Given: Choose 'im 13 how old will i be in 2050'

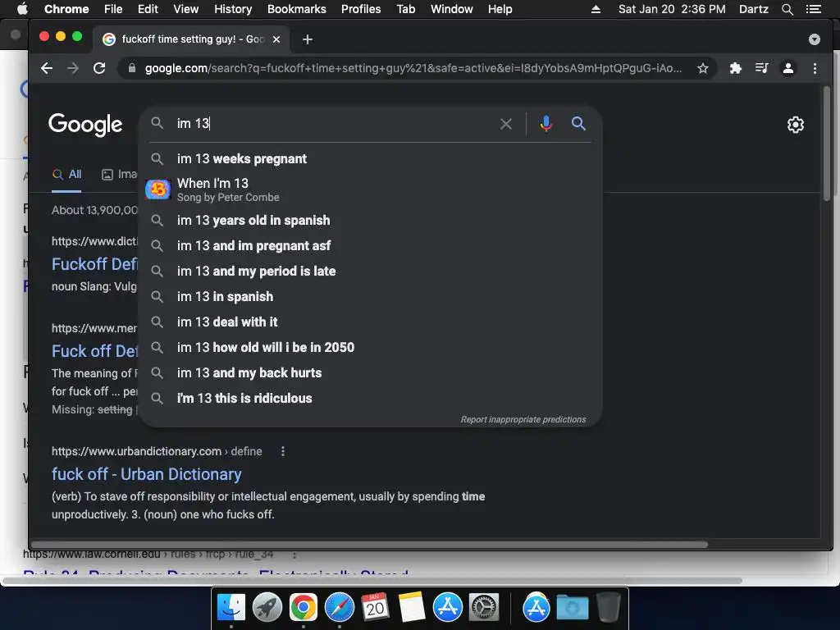Looking at the screenshot, I should [x=370, y=347].
